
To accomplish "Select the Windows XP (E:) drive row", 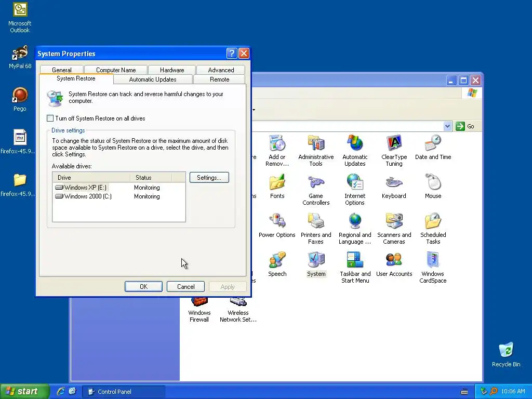I will tap(119, 187).
